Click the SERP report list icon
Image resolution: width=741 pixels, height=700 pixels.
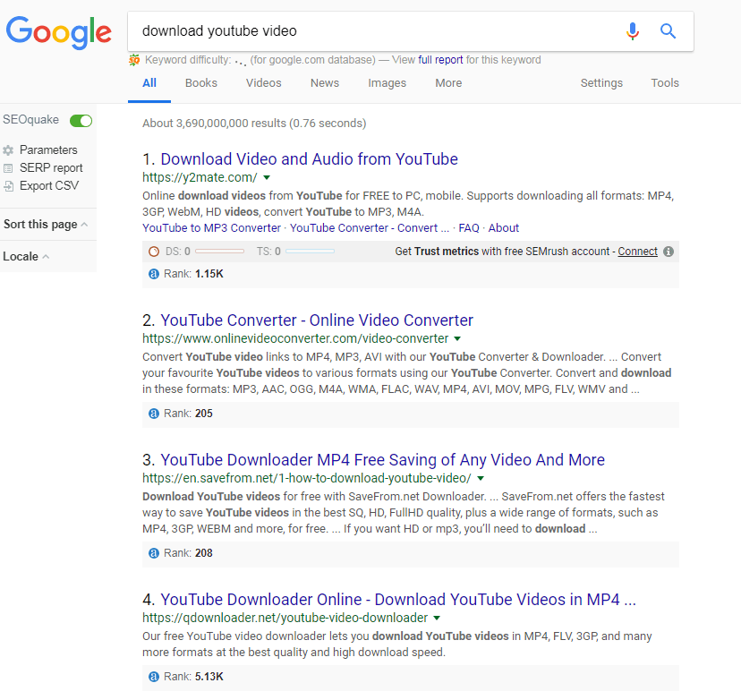click(8, 168)
